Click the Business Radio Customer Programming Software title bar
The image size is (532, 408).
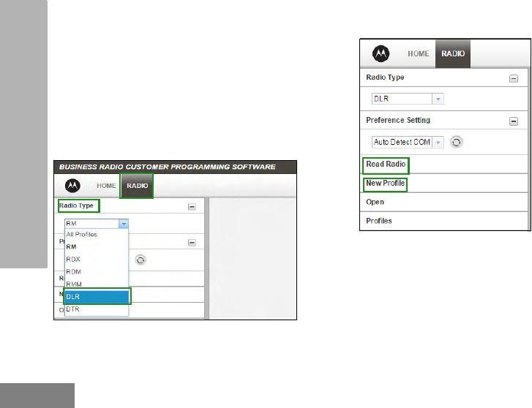coord(176,167)
